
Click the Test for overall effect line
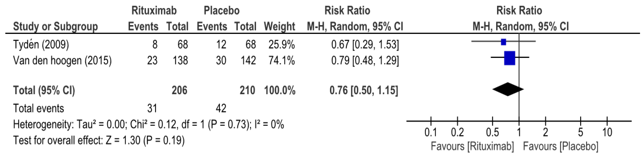(x=99, y=140)
